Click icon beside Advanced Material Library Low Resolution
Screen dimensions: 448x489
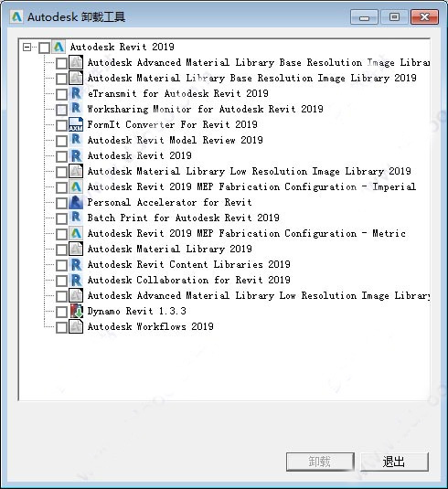tap(76, 295)
